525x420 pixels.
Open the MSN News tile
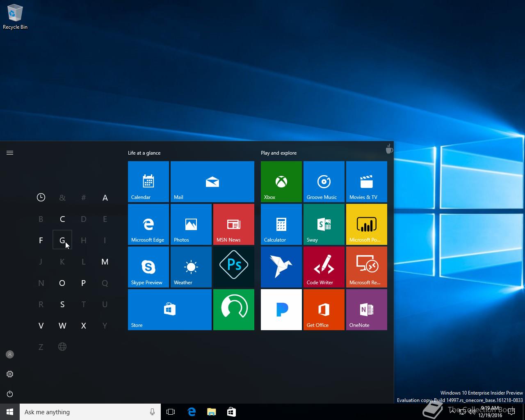tap(234, 224)
